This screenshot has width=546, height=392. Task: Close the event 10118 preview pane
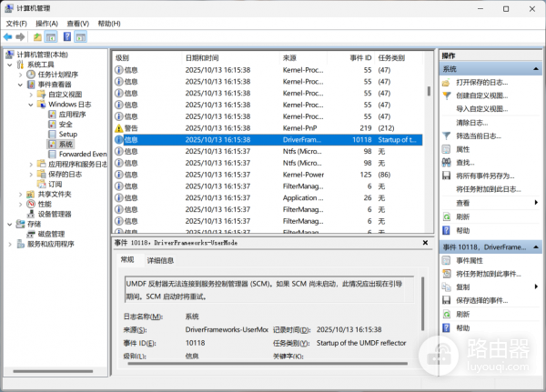425,243
